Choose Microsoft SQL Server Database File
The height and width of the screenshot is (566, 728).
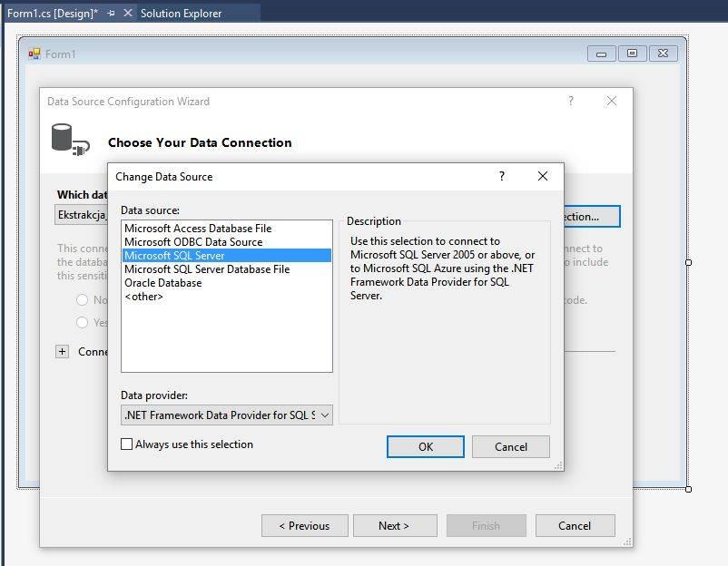click(x=227, y=269)
